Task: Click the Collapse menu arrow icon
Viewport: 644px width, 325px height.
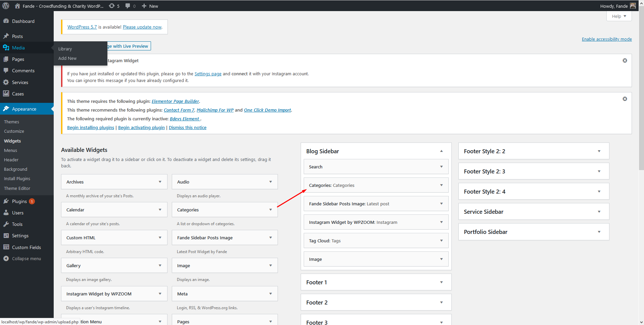Action: point(6,258)
